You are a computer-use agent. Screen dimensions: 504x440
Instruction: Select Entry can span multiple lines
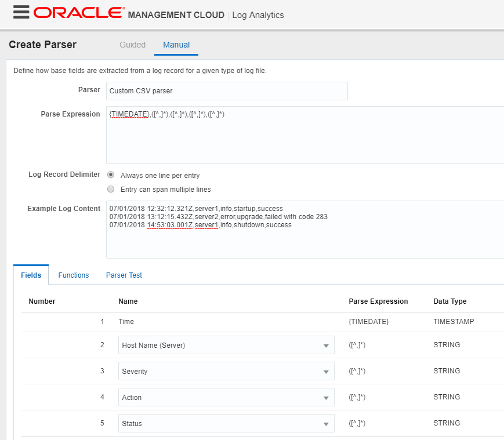[111, 189]
